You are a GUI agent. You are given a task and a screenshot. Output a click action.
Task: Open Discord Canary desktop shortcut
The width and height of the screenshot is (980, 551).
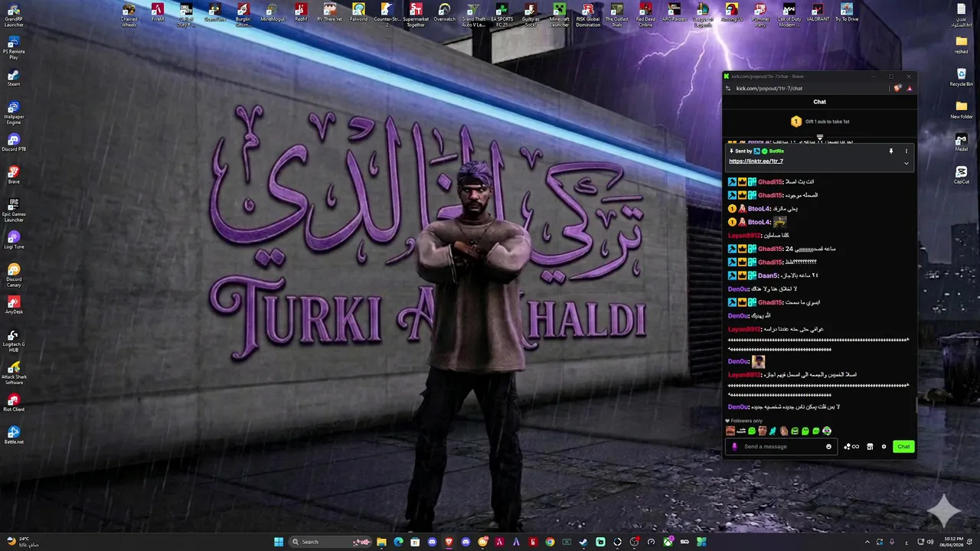(x=14, y=275)
